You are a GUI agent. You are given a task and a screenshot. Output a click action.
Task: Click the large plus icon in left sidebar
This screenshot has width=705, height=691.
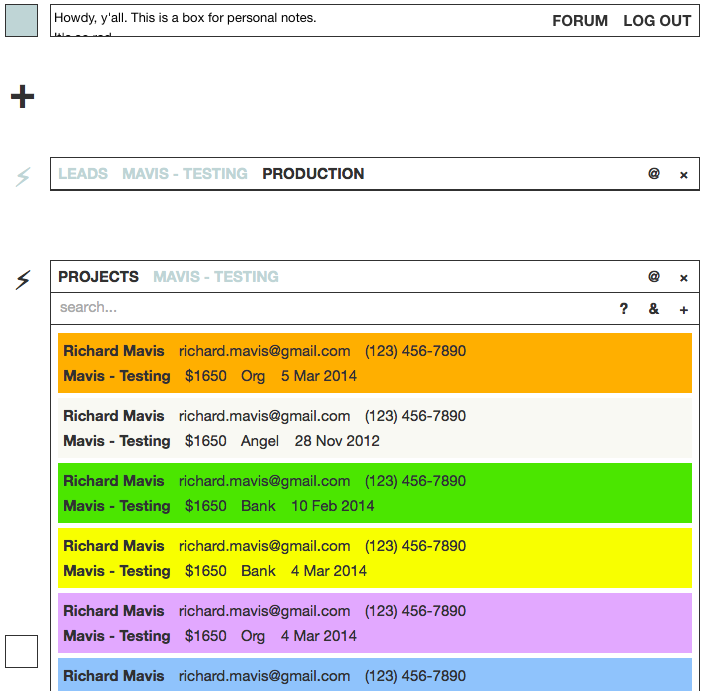coord(22,96)
